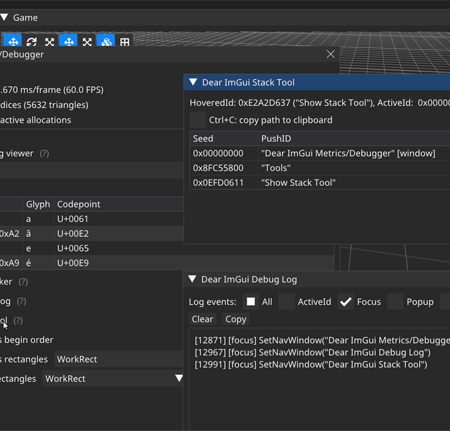
Task: Toggle the stacked cubes objects icon
Action: pyautogui.click(x=106, y=42)
